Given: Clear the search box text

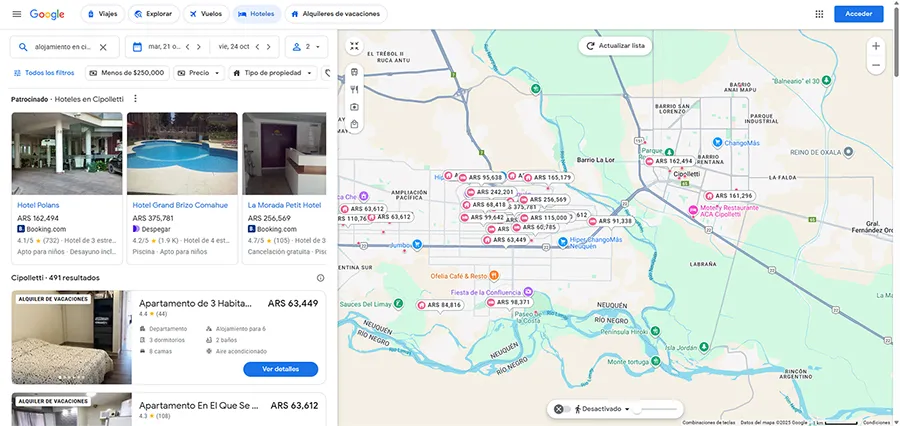Looking at the screenshot, I should click(x=102, y=47).
